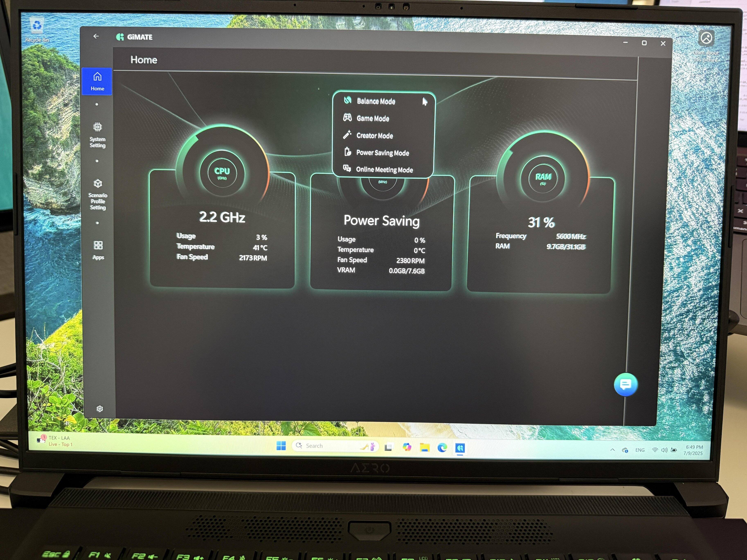Open Windows Start menu
This screenshot has width=747, height=560.
281,446
